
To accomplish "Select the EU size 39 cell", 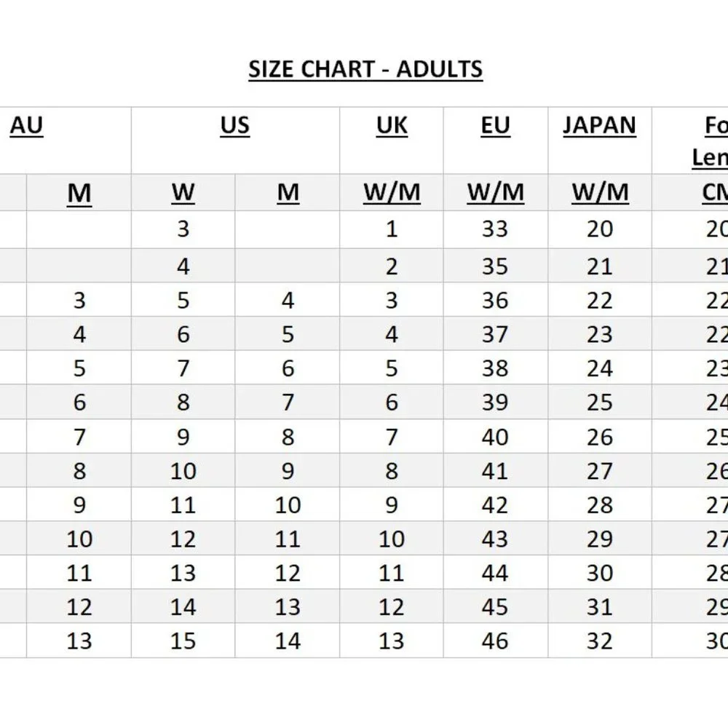I will point(495,402).
